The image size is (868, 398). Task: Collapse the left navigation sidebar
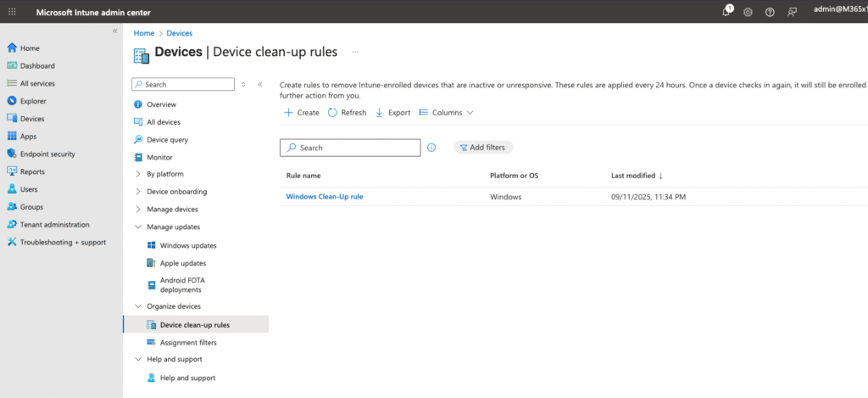pos(115,31)
